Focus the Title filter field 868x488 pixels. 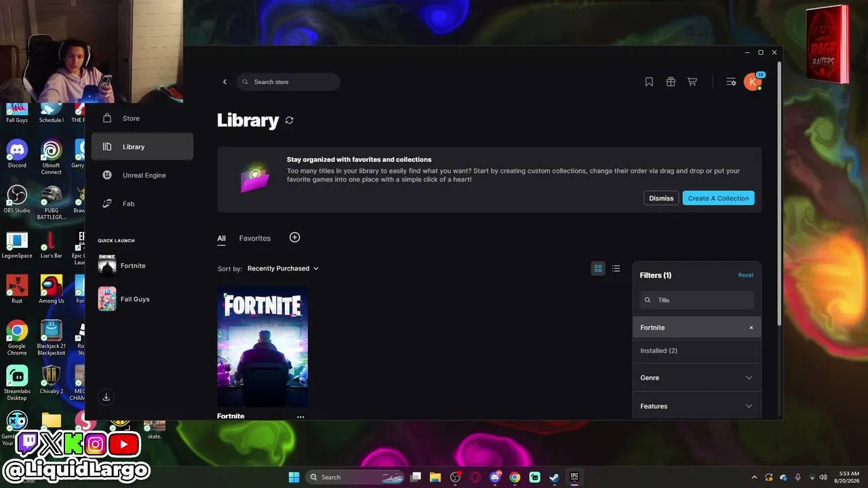point(697,300)
